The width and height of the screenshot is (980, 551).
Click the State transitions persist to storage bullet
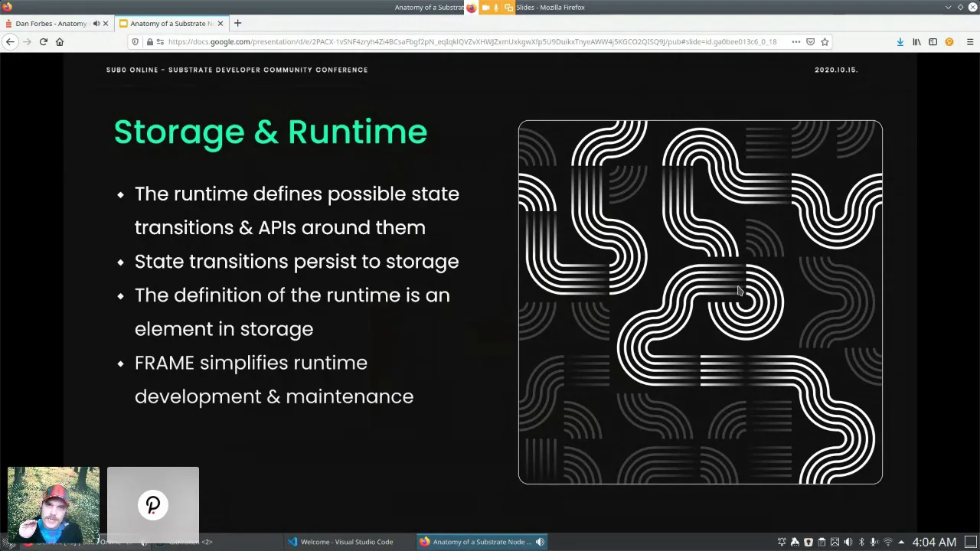pyautogui.click(x=296, y=262)
